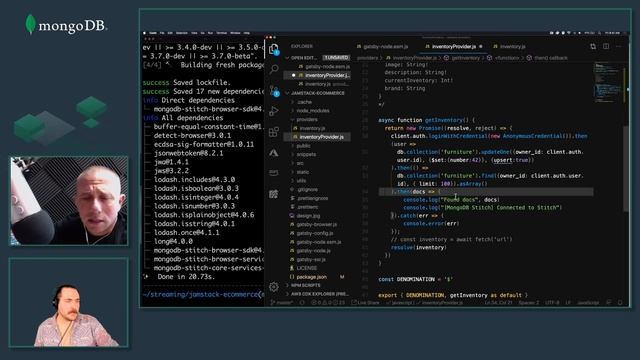The width and height of the screenshot is (640, 360).
Task: Open the .prettierrc file
Action: pyautogui.click(x=307, y=207)
